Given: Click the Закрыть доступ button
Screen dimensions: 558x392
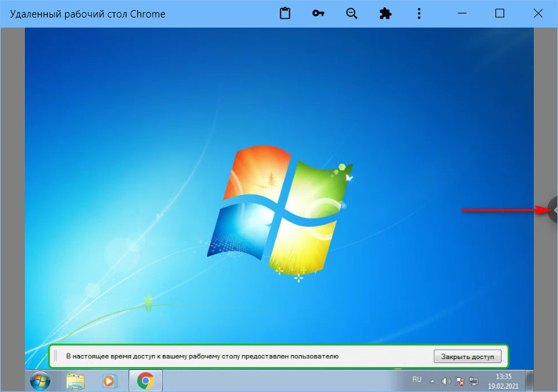Looking at the screenshot, I should (467, 356).
